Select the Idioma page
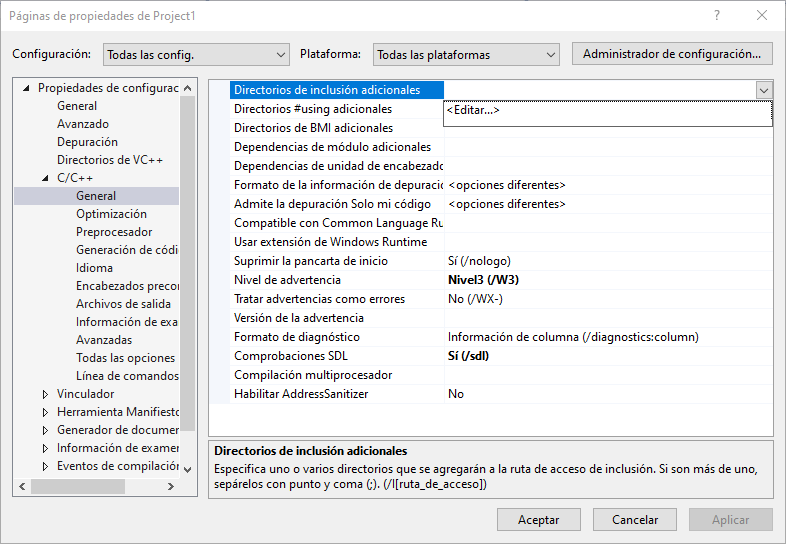 click(x=94, y=268)
